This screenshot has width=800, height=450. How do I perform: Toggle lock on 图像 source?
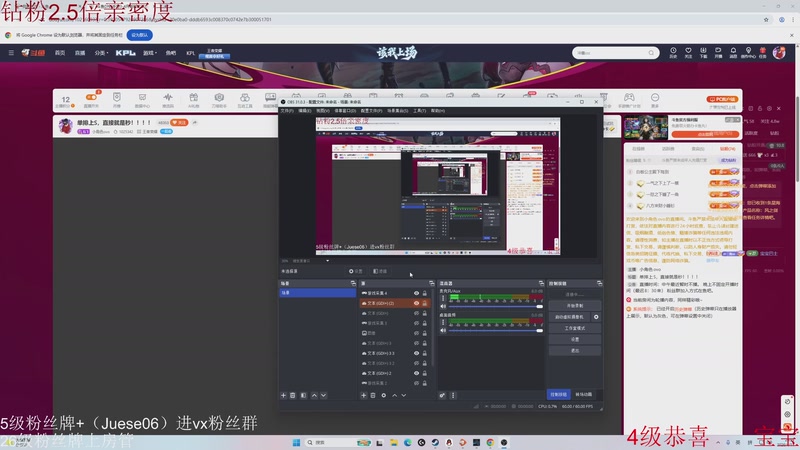(x=424, y=333)
